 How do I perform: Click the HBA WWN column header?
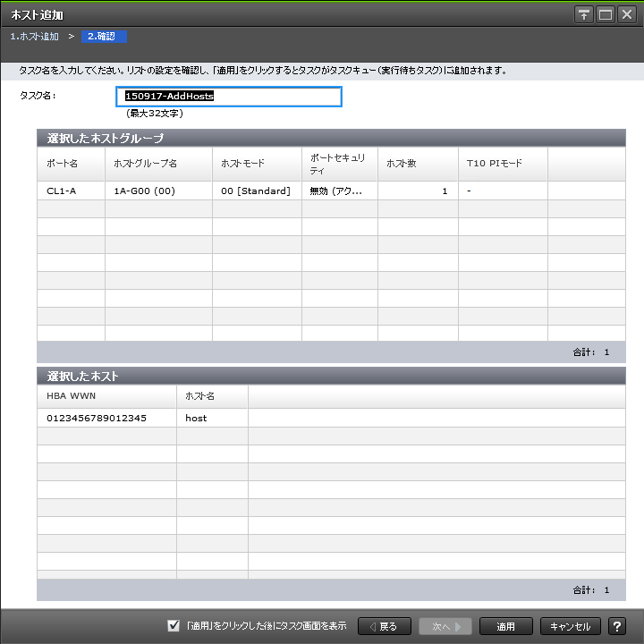(x=106, y=396)
